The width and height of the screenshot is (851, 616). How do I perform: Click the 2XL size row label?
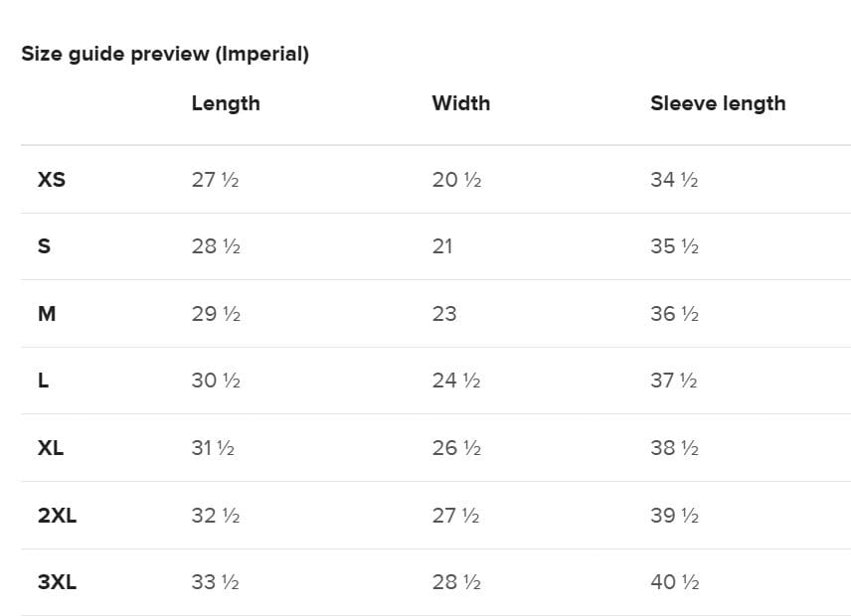pos(57,515)
